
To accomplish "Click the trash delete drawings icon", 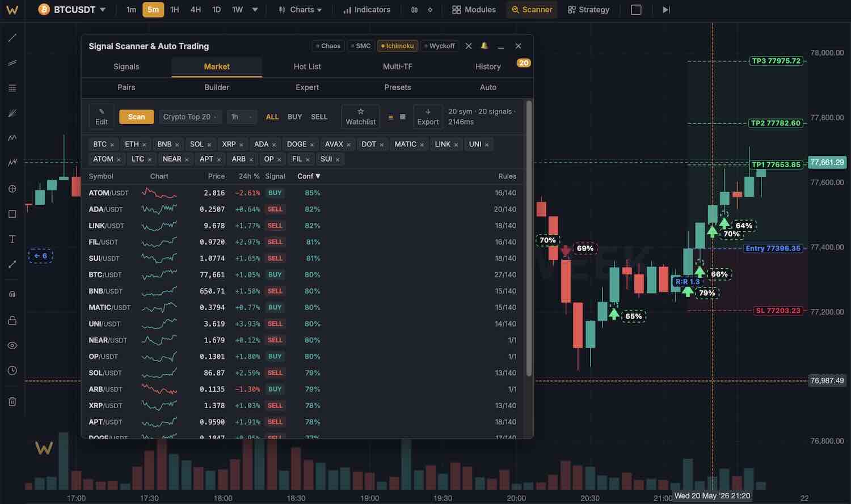I will click(x=12, y=402).
